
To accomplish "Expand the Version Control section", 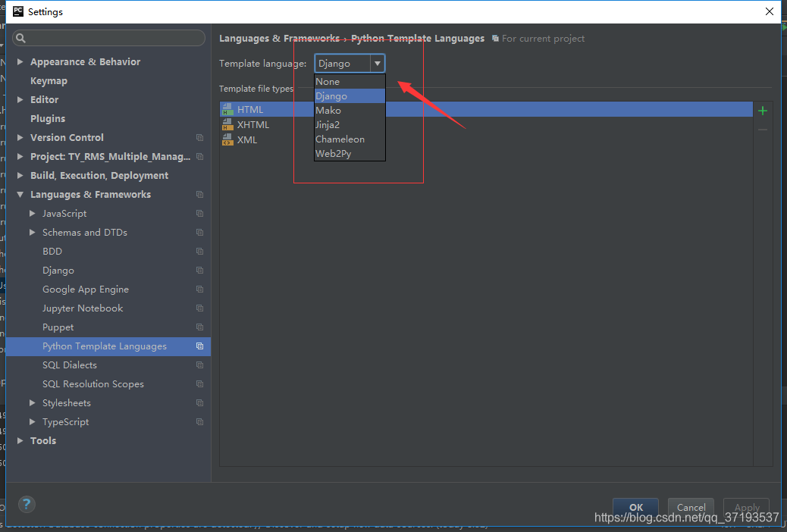I will click(20, 137).
